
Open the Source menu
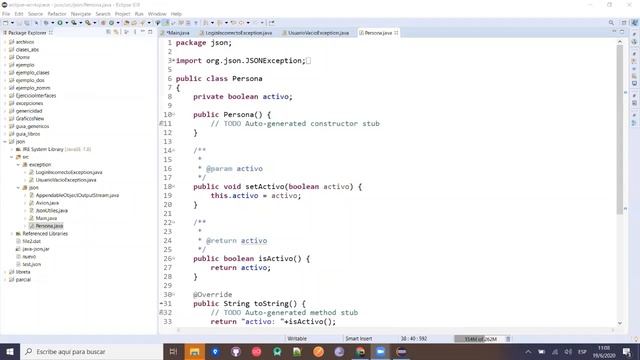[x=36, y=14]
